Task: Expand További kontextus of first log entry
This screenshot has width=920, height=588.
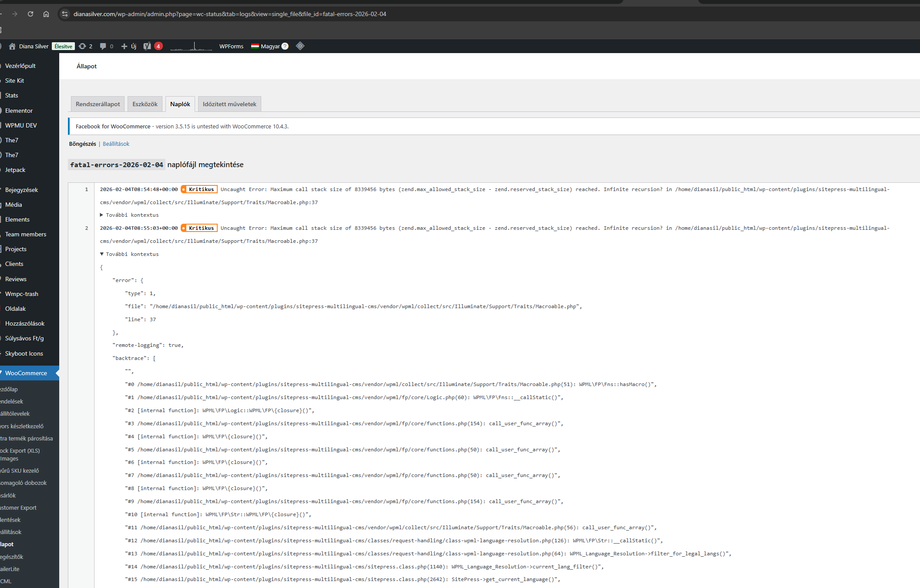Action: point(129,215)
